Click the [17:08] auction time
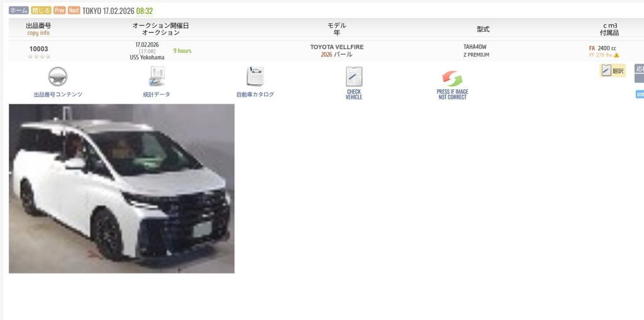This screenshot has width=644, height=320. (x=147, y=52)
